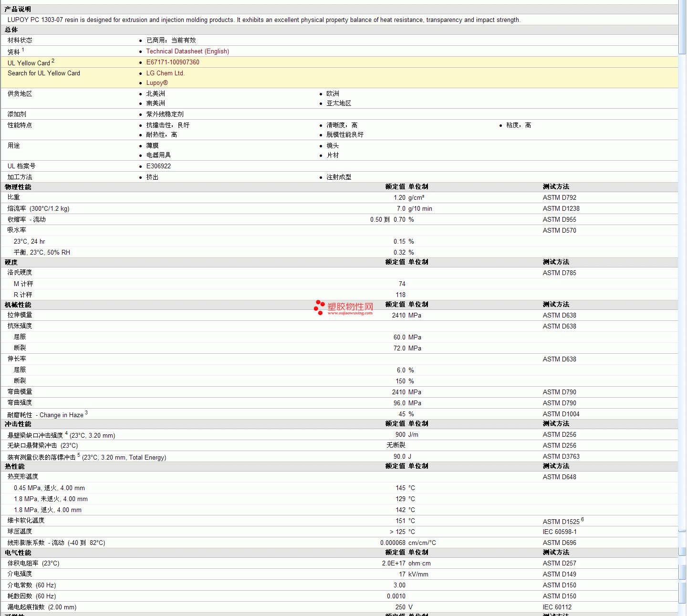Click the flexural strength 96.0 MPa value

[x=407, y=403]
